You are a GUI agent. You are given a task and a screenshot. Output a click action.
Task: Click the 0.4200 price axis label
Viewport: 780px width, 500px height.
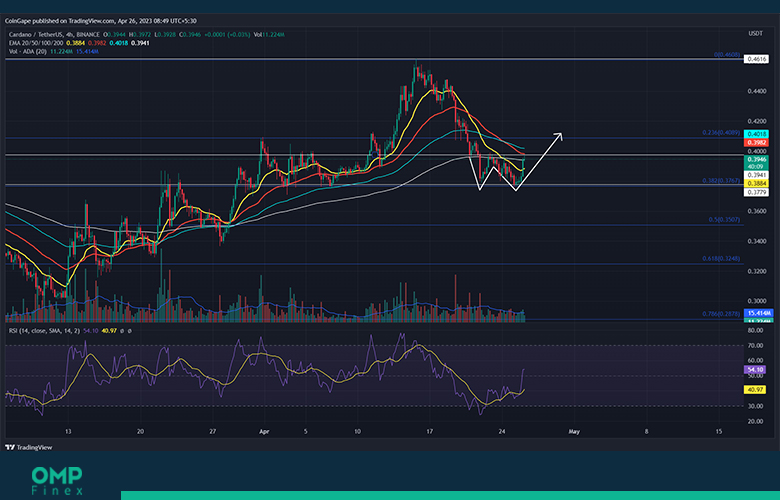click(x=757, y=121)
